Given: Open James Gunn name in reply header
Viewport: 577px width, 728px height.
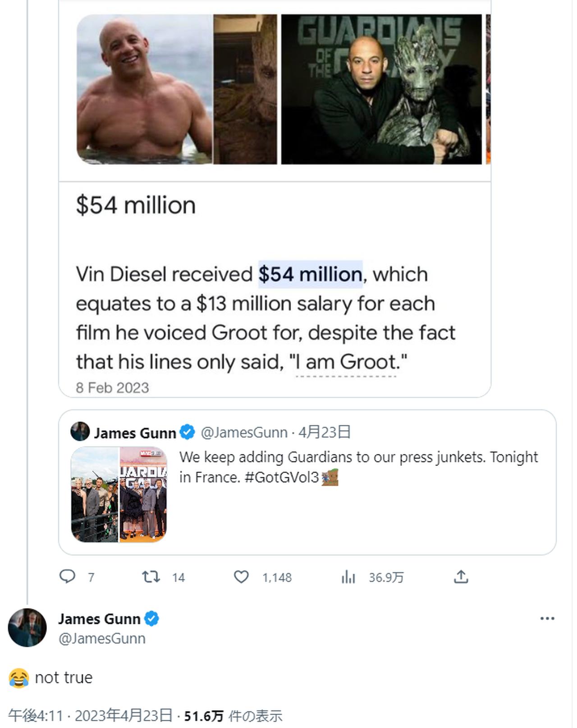Looking at the screenshot, I should click(x=99, y=619).
